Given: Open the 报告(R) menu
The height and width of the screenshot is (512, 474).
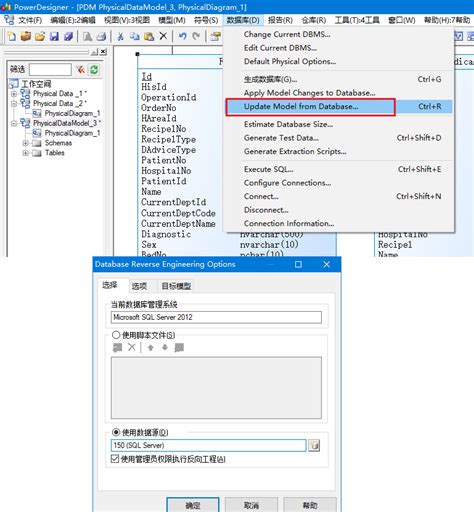Looking at the screenshot, I should click(x=280, y=20).
